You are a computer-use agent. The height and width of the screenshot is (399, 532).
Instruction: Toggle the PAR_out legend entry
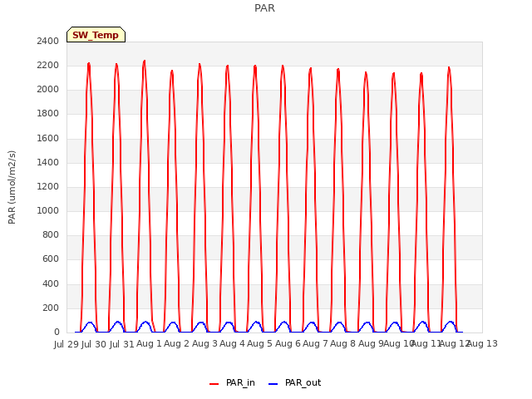click(x=294, y=382)
